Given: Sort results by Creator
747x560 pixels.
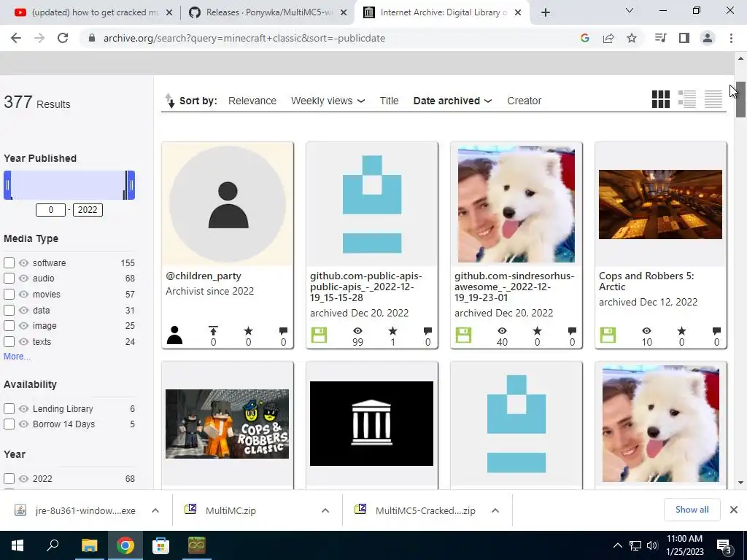Looking at the screenshot, I should pos(524,101).
